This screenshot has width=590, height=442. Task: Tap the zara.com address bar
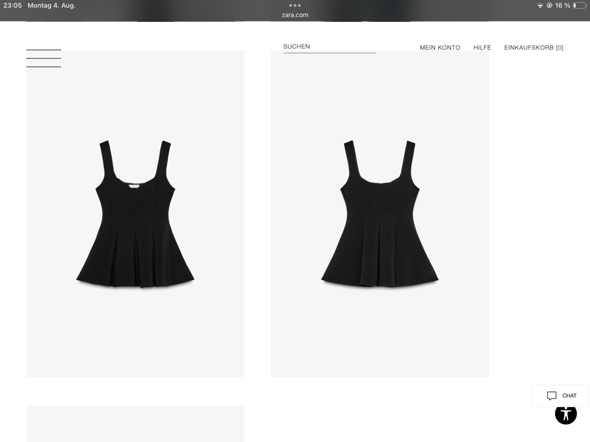point(295,15)
